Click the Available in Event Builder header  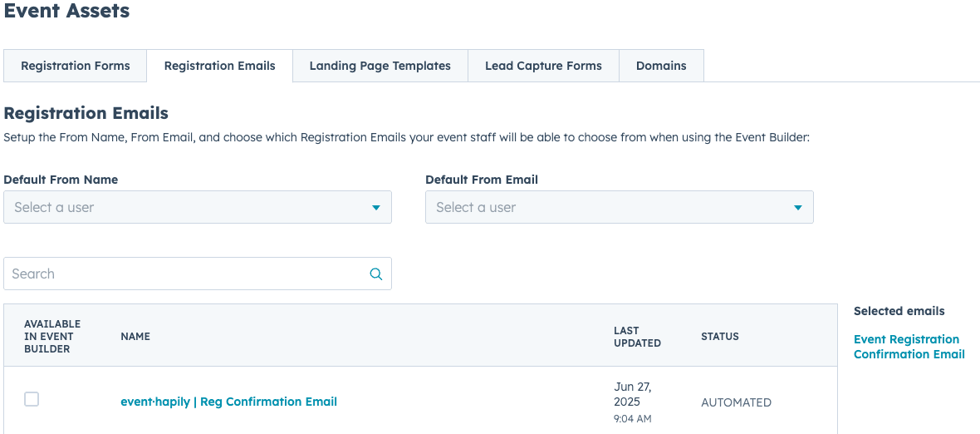click(52, 337)
